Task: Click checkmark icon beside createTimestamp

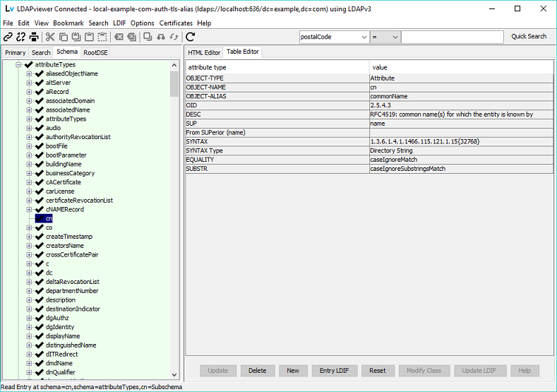Action: click(x=39, y=237)
